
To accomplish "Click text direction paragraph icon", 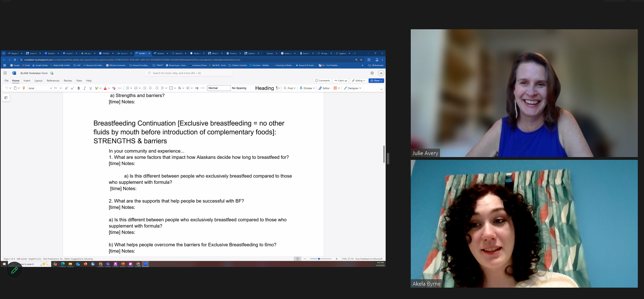I will pos(197,88).
